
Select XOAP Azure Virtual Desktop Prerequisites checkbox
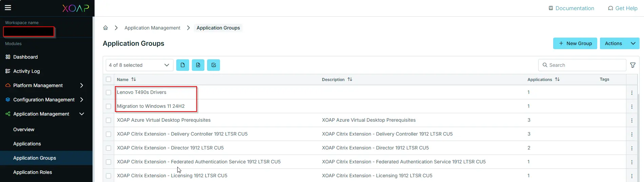pos(108,120)
